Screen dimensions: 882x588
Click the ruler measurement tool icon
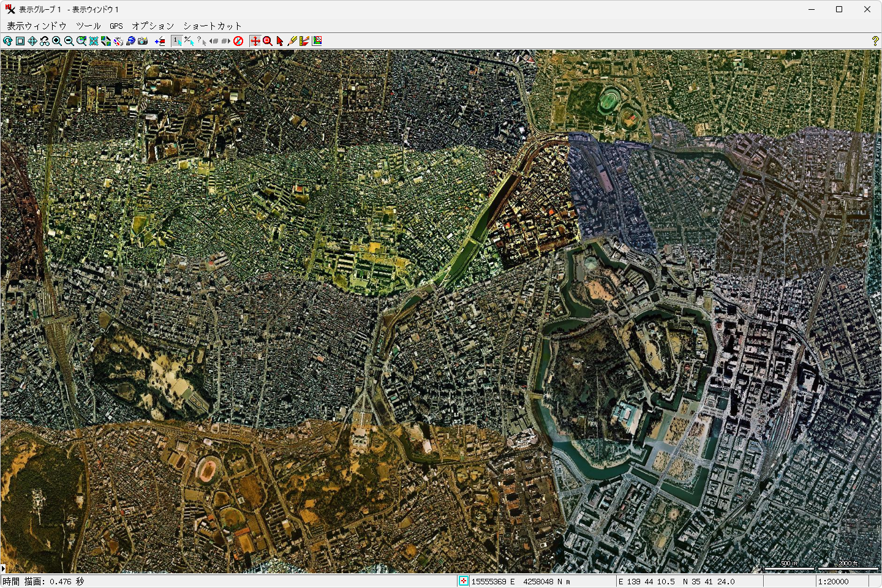click(x=304, y=41)
